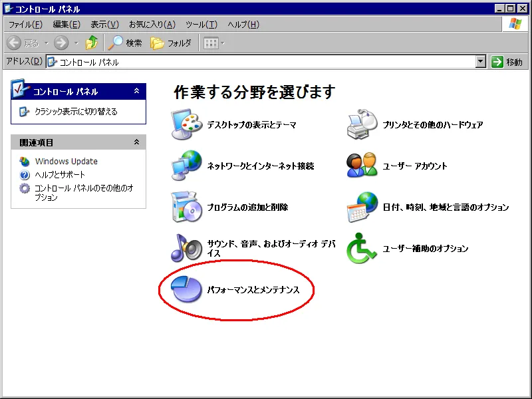Open Date, Time, Language and Regional icon
Image resolution: width=532 pixels, height=399 pixels.
point(362,207)
